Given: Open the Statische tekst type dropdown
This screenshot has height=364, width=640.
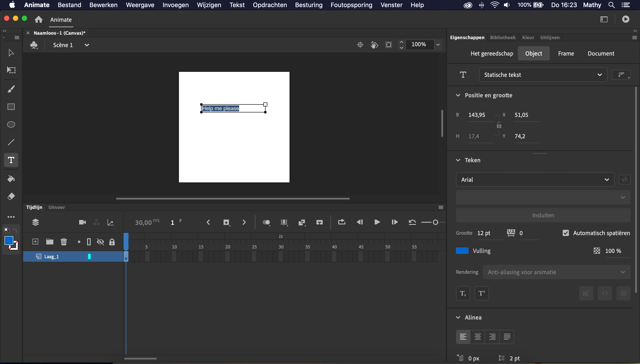Looking at the screenshot, I should coord(543,75).
